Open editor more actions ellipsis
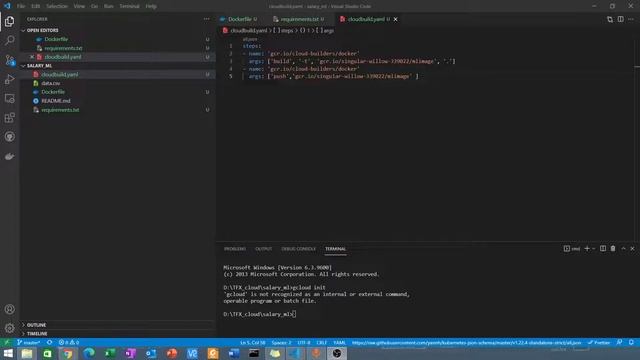The width and height of the screenshot is (640, 360). point(631,19)
